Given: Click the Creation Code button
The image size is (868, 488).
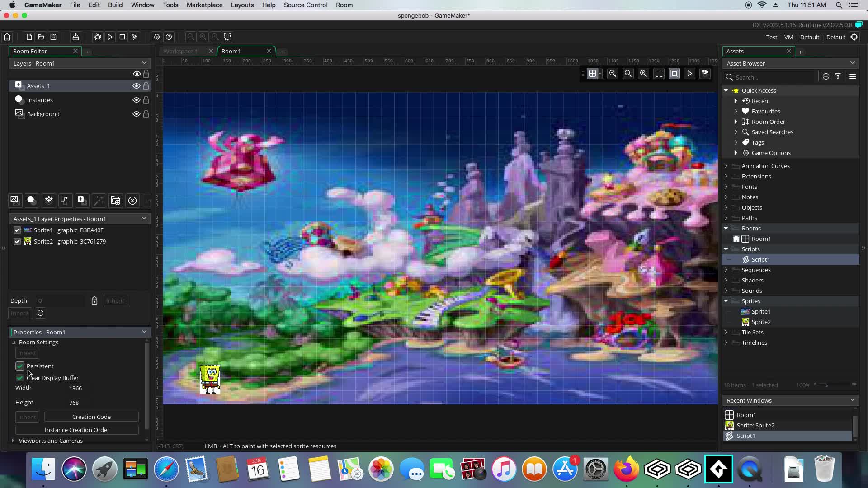Looking at the screenshot, I should 91,417.
